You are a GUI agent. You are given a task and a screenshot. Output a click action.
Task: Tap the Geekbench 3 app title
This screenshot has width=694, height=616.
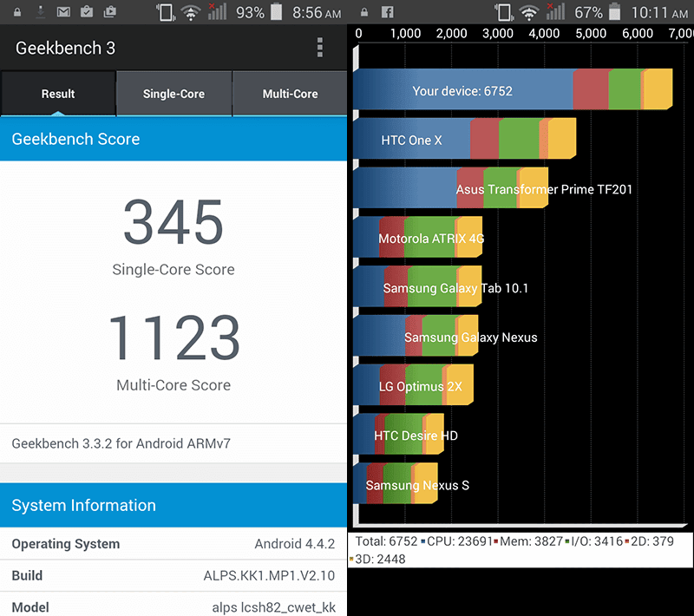pos(66,48)
